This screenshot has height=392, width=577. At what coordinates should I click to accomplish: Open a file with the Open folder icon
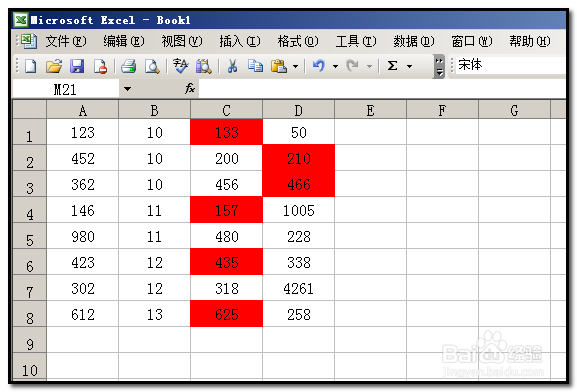pyautogui.click(x=54, y=66)
